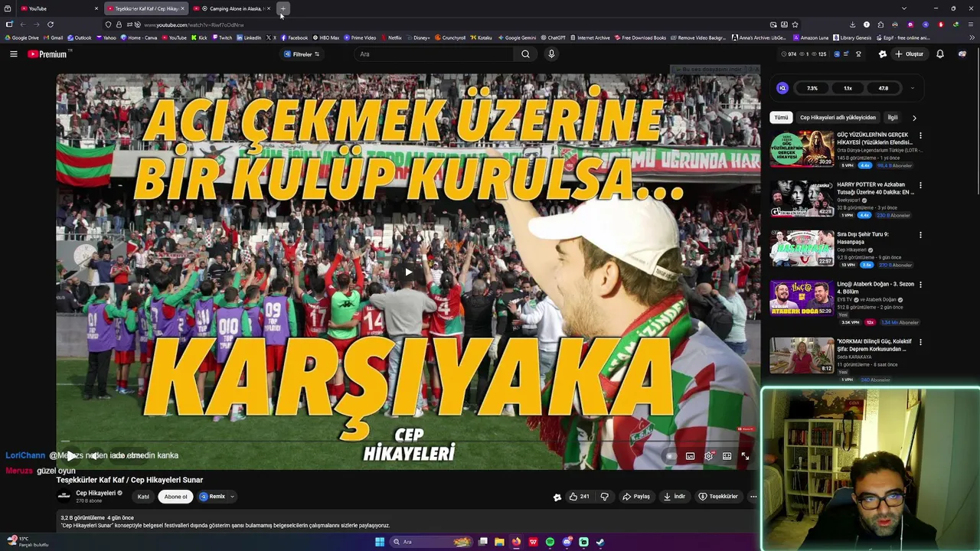Open options for the Sıra Dışı Şehir Turu video
Screen dimensions: 980x551
tap(920, 235)
